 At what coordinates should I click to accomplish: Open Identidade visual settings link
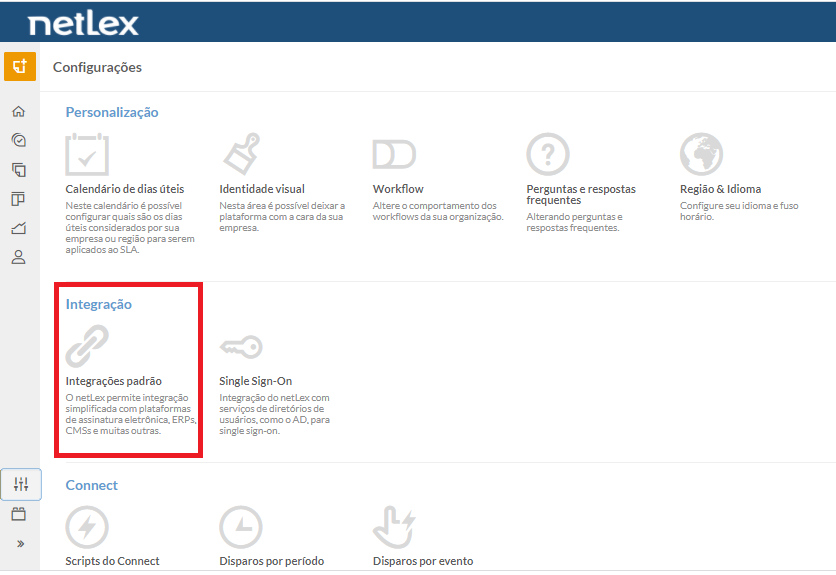pos(262,189)
